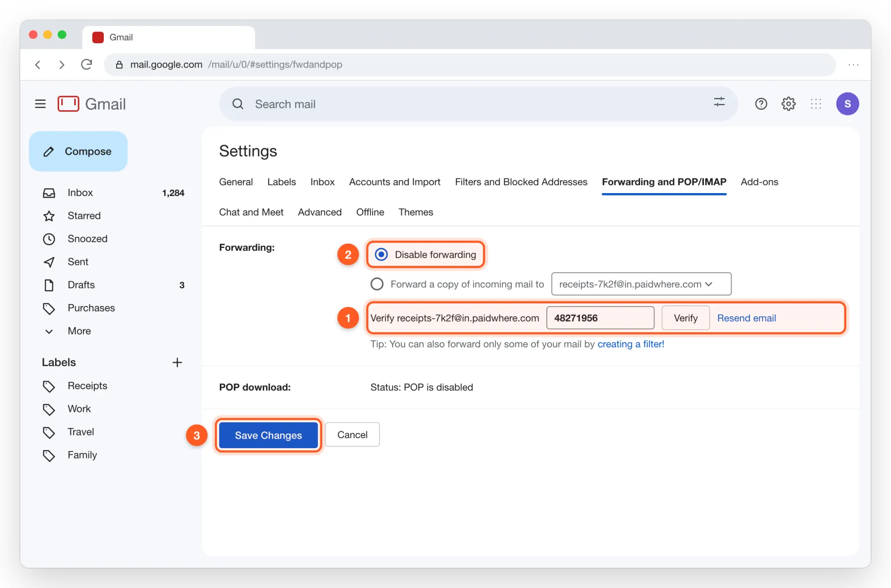The height and width of the screenshot is (588, 891).
Task: Go back with browser back arrow
Action: [38, 65]
